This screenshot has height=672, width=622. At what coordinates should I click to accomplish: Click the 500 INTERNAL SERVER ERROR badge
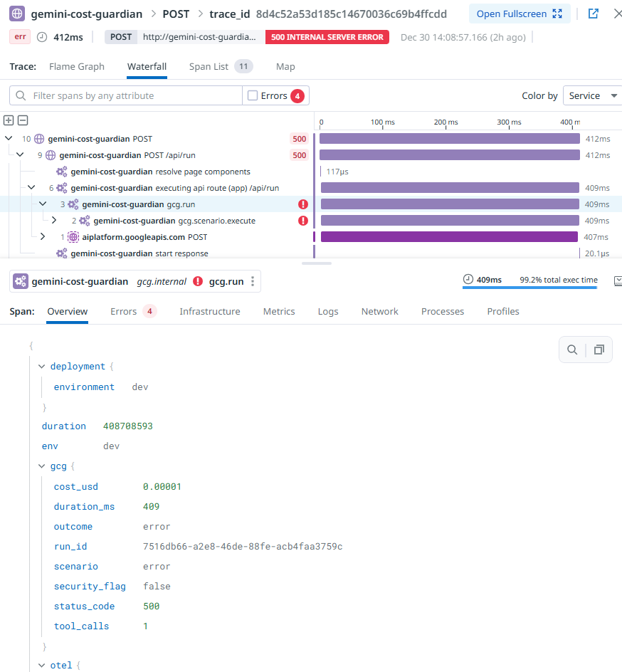coord(327,37)
